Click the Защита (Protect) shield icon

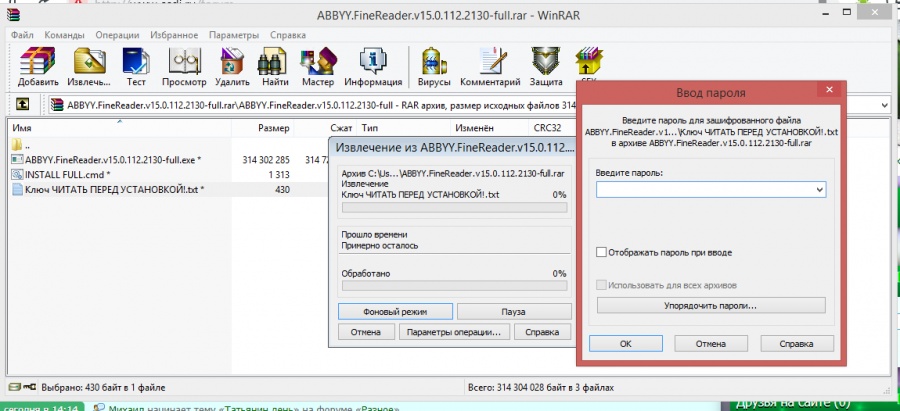click(545, 67)
